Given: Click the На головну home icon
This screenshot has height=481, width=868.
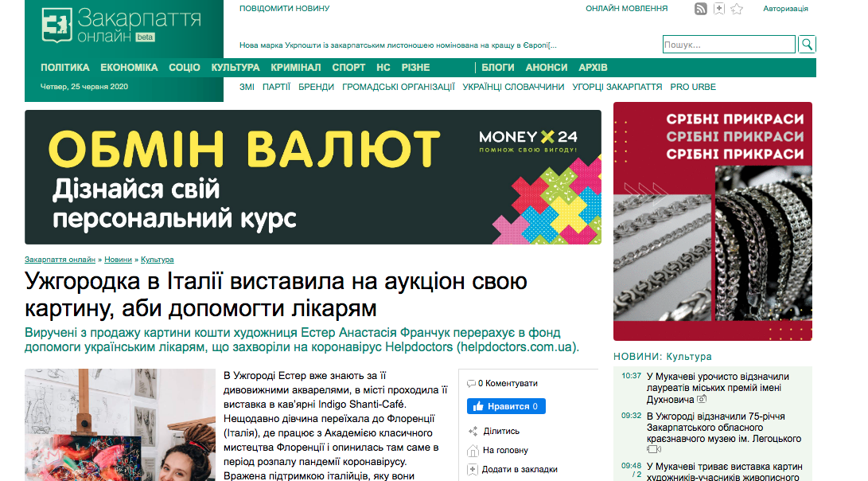Looking at the screenshot, I should (x=473, y=450).
